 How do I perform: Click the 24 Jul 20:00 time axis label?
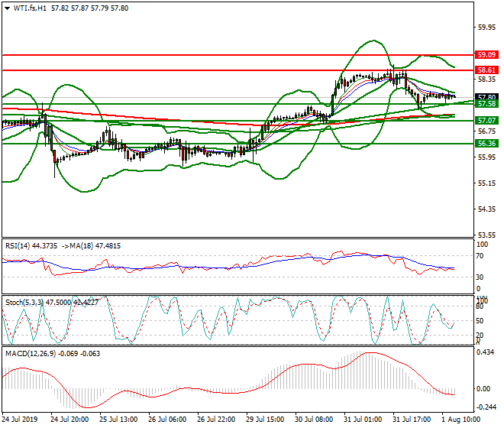click(x=69, y=420)
